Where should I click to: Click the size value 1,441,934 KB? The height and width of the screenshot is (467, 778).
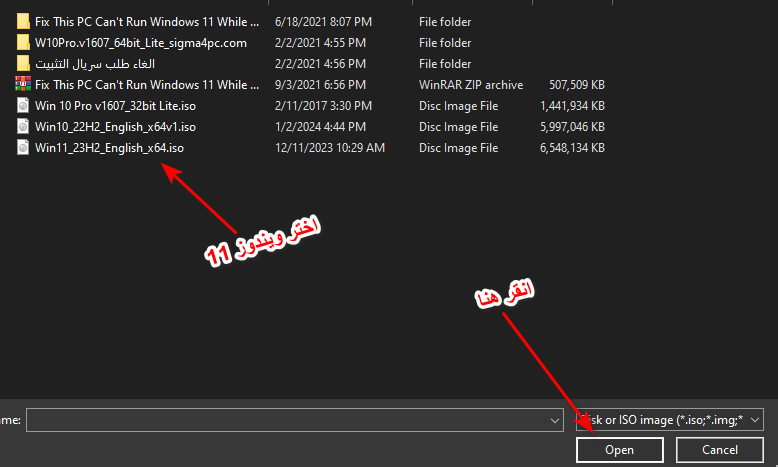(x=572, y=106)
